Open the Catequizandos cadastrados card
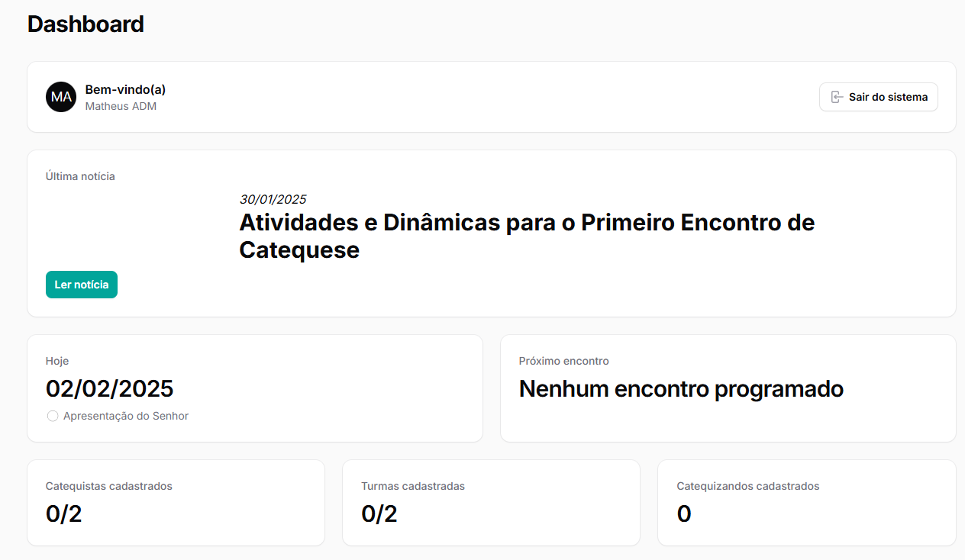 (x=807, y=503)
